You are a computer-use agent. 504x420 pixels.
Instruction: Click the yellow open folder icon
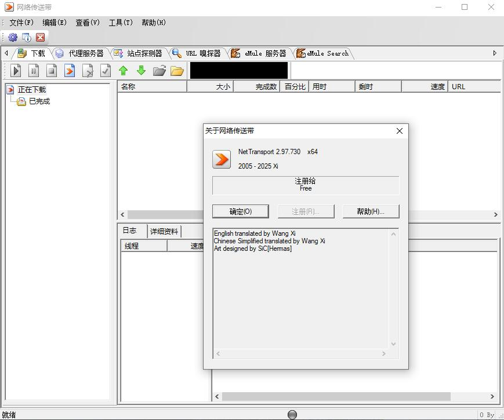pos(177,71)
